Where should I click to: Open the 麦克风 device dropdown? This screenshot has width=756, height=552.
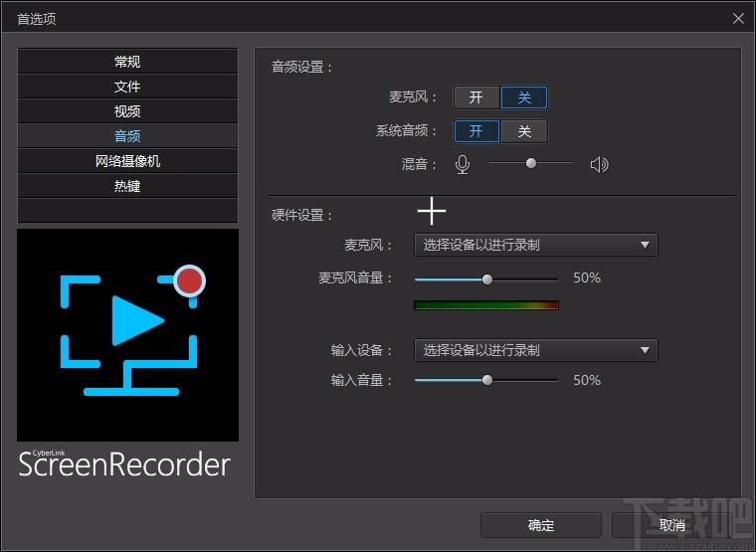pyautogui.click(x=535, y=245)
